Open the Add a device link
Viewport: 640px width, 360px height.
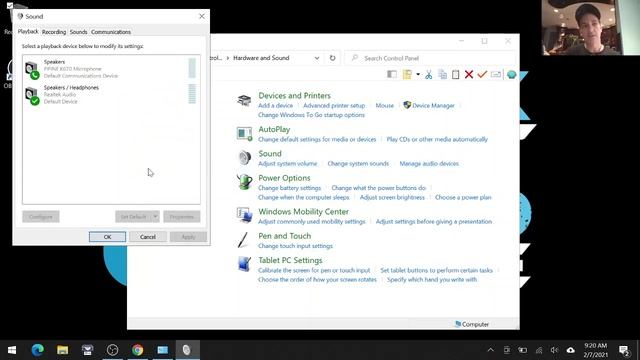coord(276,105)
